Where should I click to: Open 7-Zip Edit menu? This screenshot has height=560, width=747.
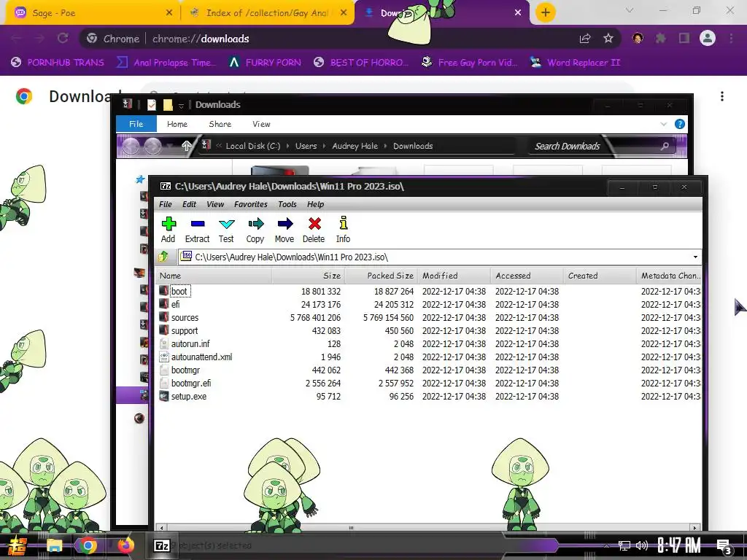(x=189, y=204)
